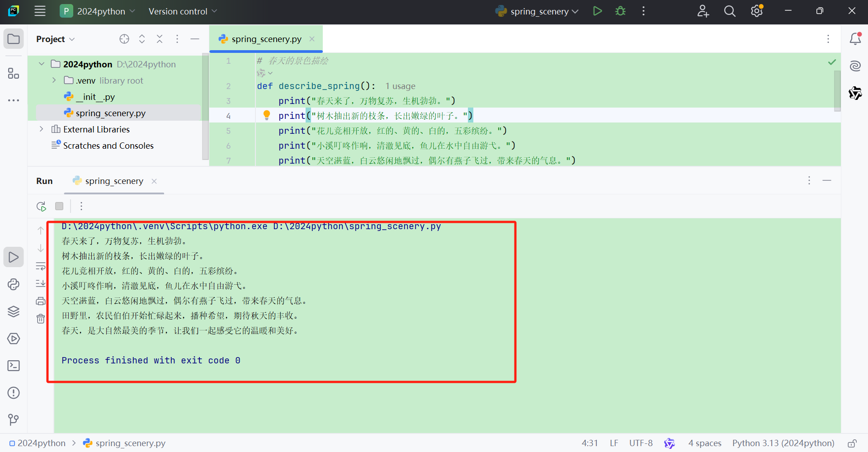Open IDE settings gear
This screenshot has height=452, width=868.
pyautogui.click(x=757, y=11)
